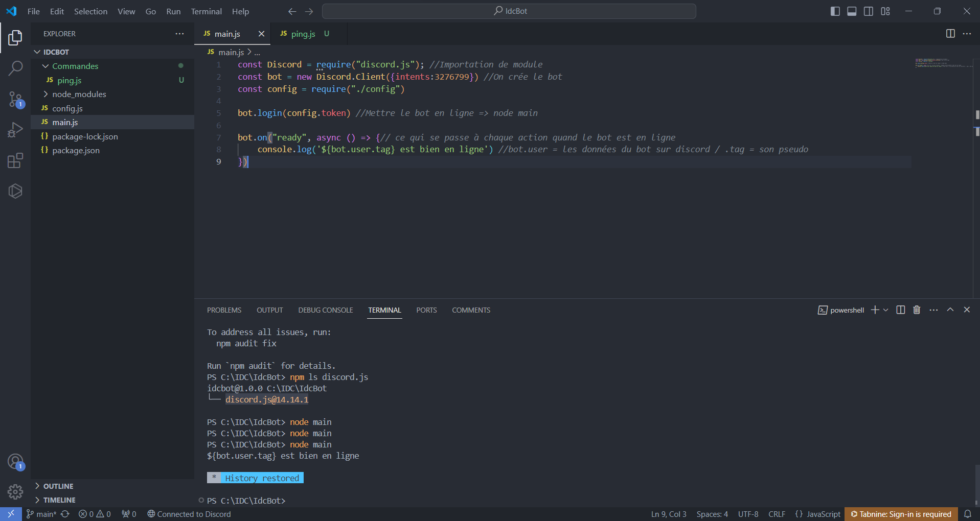Open the Edit menu
The width and height of the screenshot is (980, 521).
click(57, 11)
